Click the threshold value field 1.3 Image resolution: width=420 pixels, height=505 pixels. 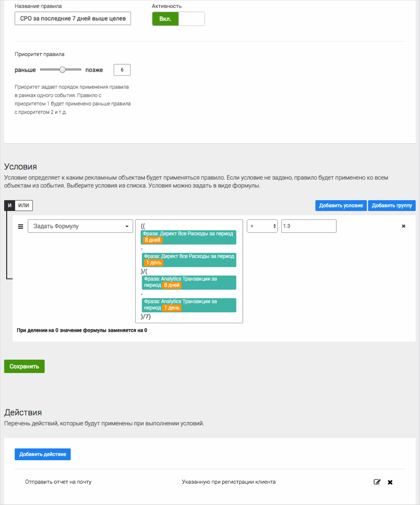point(309,226)
